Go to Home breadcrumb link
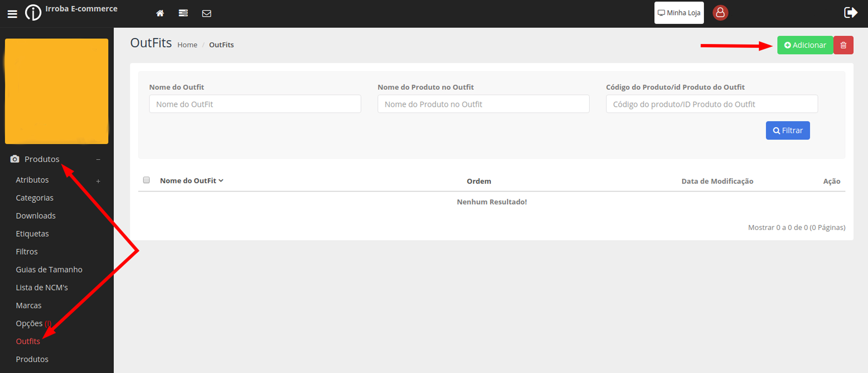 pos(187,45)
